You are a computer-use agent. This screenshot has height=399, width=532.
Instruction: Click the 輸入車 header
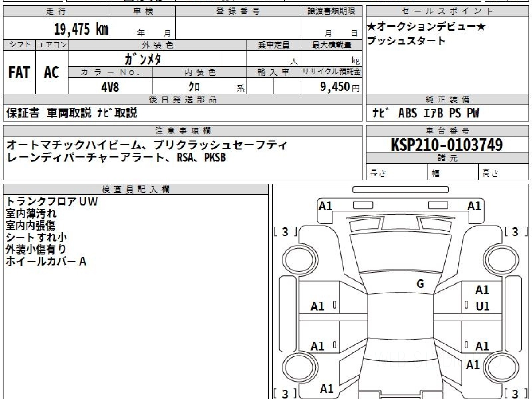tap(274, 72)
